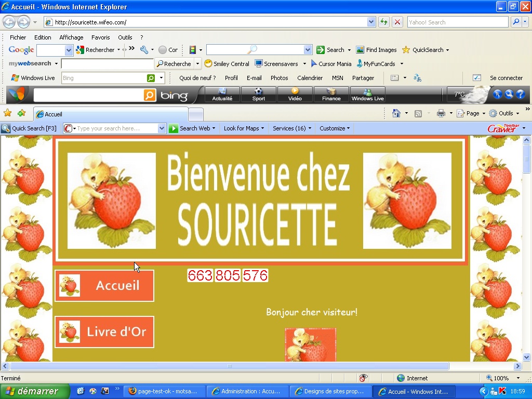Open the Screensavers toolbar item
532x399 pixels.
tap(276, 64)
